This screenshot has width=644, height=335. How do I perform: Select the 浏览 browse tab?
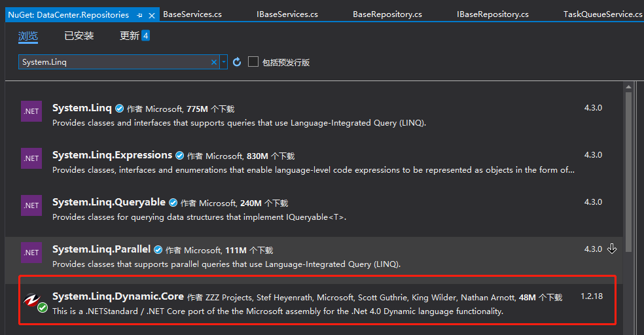click(x=28, y=36)
